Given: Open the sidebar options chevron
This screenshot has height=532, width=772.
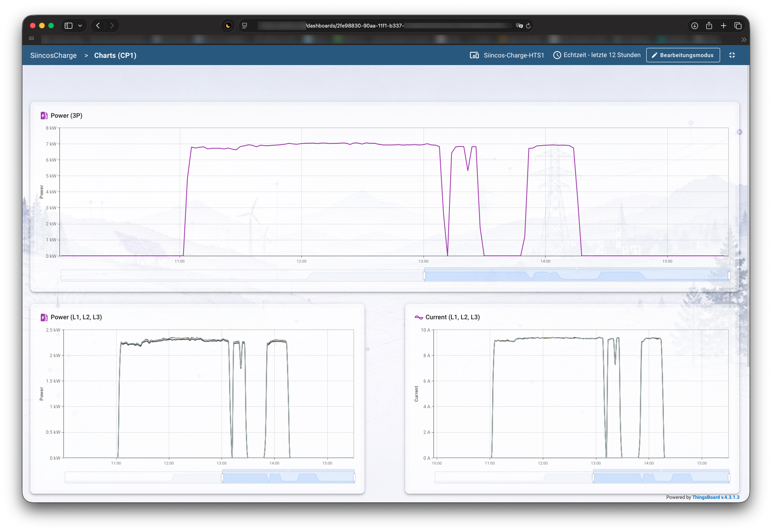Looking at the screenshot, I should 80,26.
